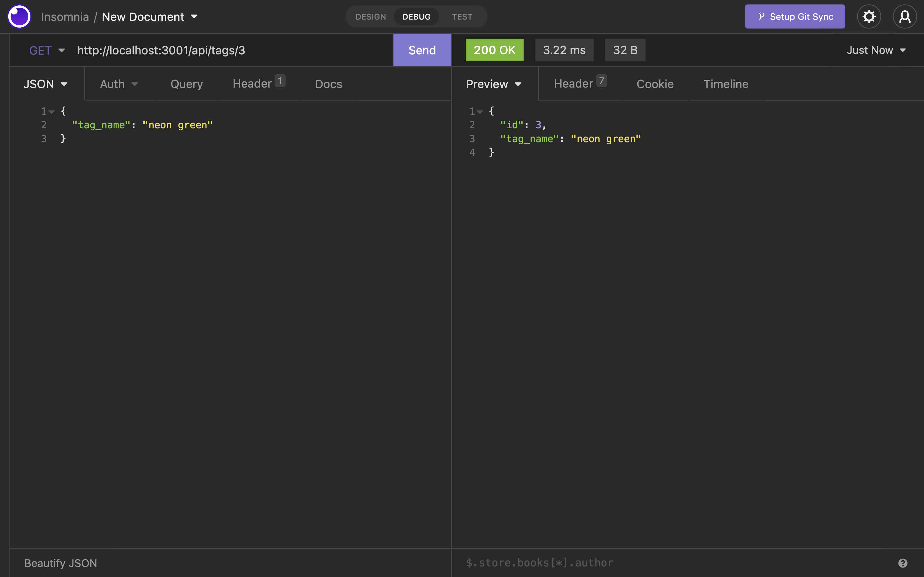Click Beautify JSON
Image resolution: width=924 pixels, height=577 pixels.
(61, 563)
